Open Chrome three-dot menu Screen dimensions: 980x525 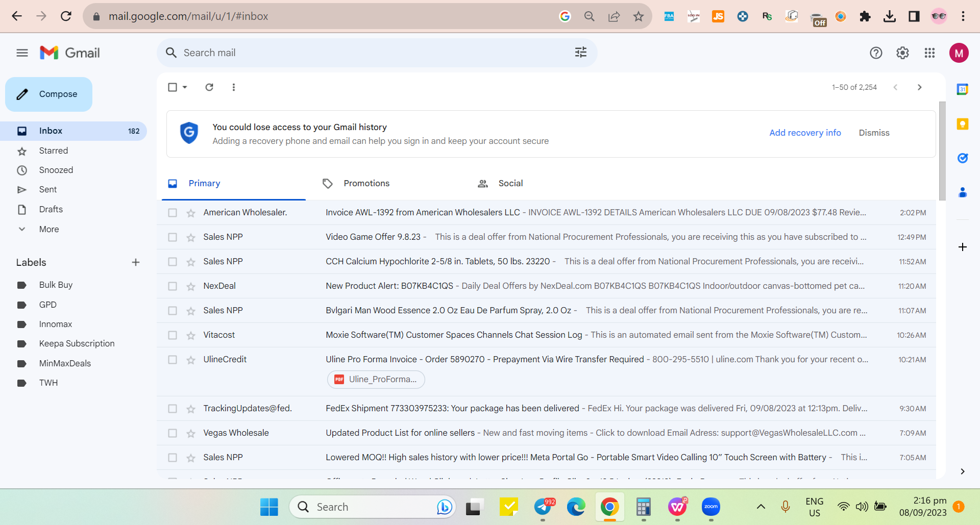pyautogui.click(x=963, y=16)
